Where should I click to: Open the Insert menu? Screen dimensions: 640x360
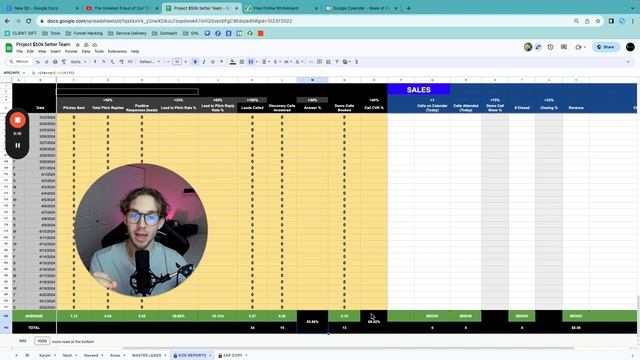56,51
